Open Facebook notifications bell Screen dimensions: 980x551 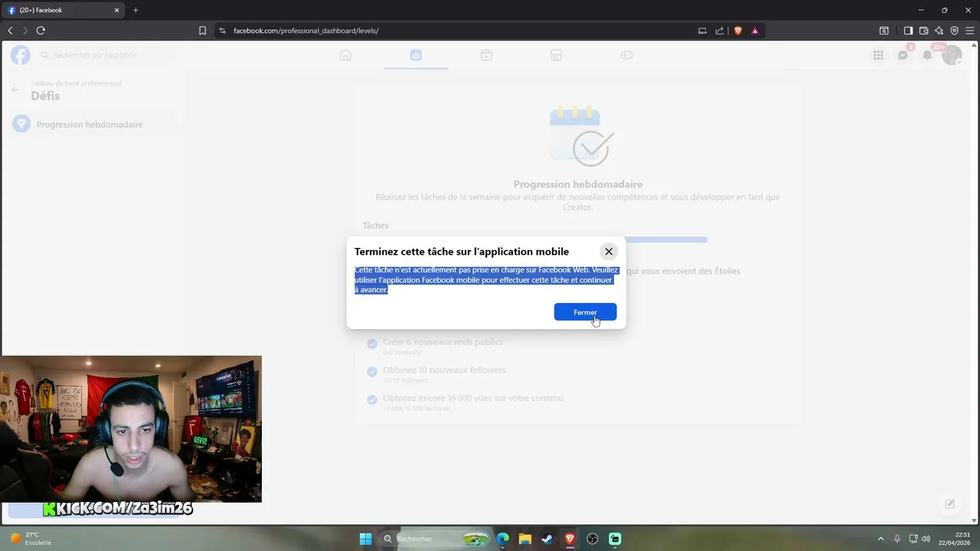pos(927,55)
